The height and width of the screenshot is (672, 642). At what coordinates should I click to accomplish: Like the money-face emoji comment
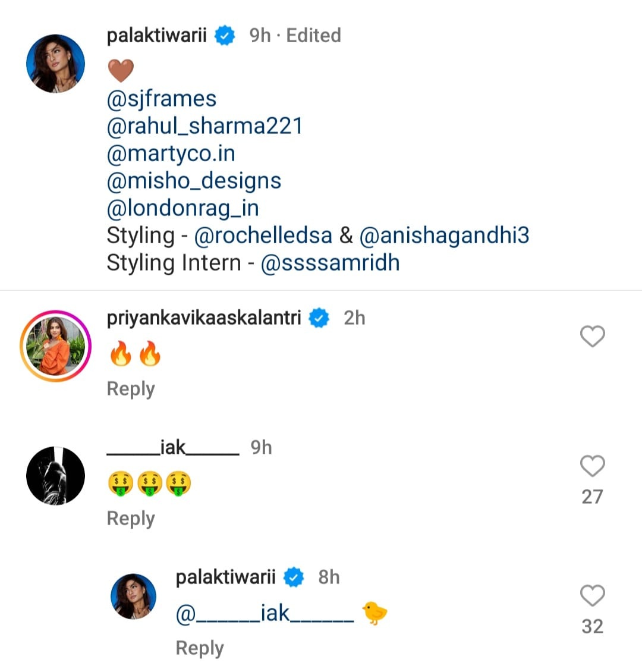[x=592, y=466]
